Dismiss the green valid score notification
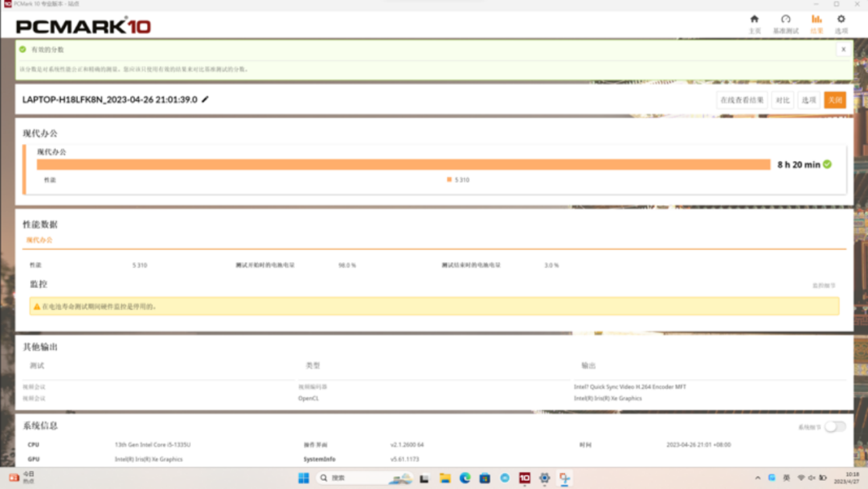868x489 pixels. (x=843, y=50)
